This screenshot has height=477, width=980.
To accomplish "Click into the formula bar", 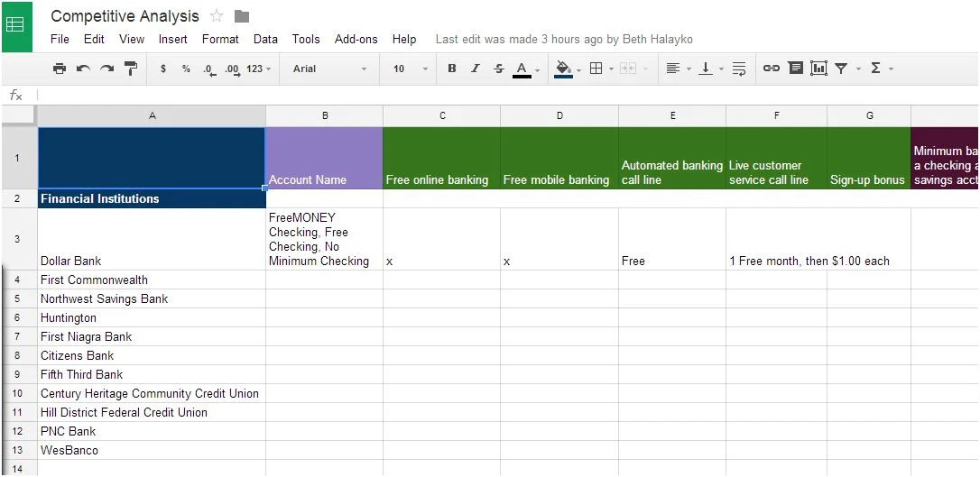I will coord(506,95).
